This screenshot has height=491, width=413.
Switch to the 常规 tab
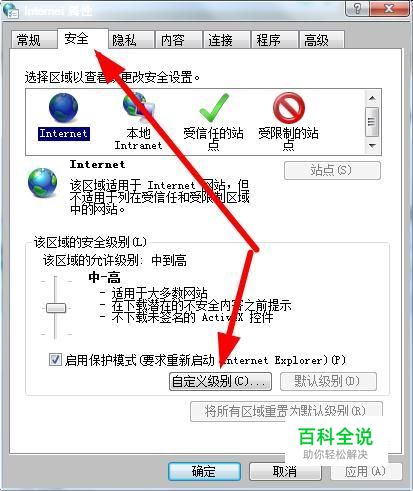click(33, 40)
